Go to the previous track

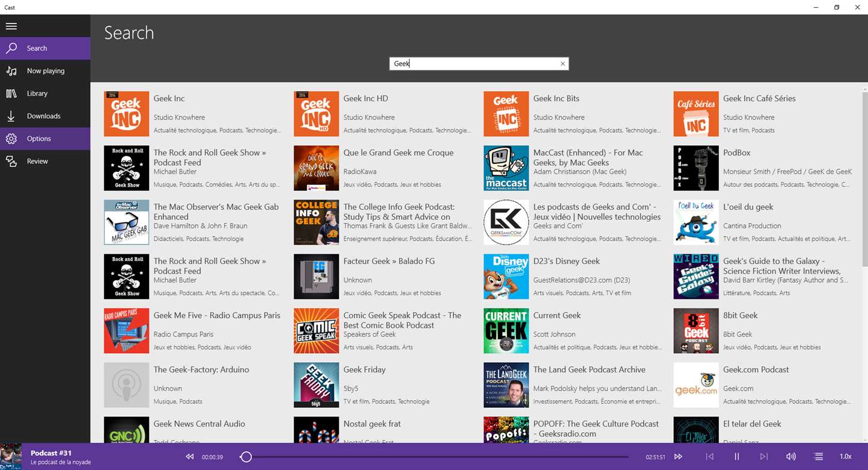[x=709, y=457]
